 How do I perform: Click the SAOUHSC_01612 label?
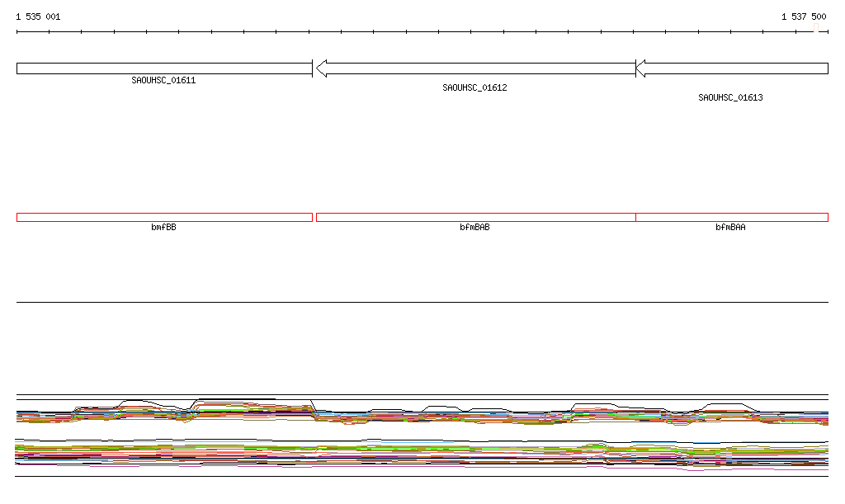(x=474, y=87)
